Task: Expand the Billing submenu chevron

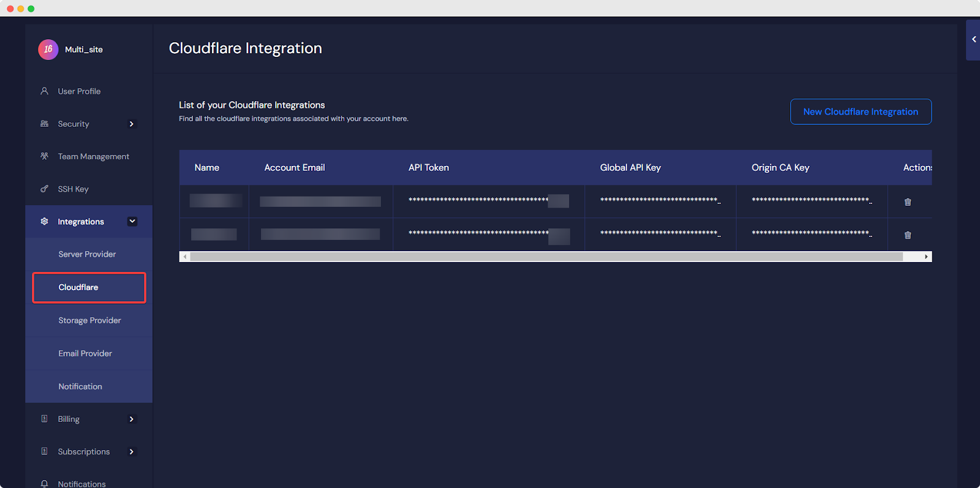Action: [131, 419]
